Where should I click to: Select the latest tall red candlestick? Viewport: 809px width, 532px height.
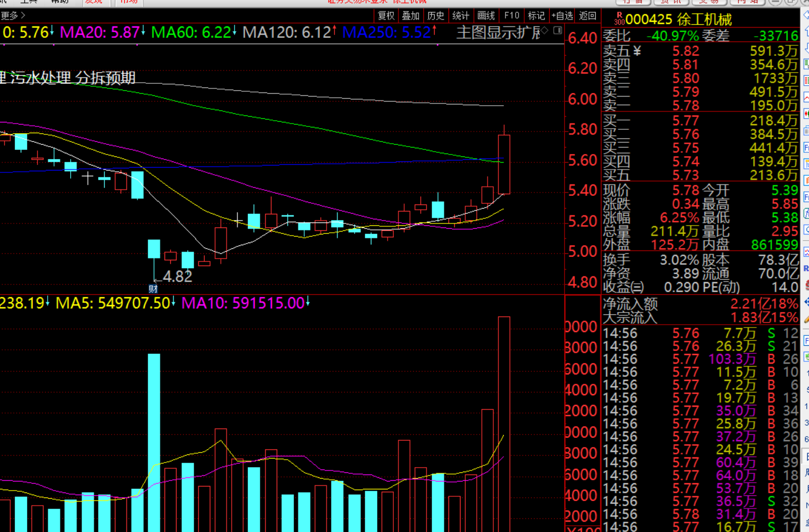click(504, 164)
